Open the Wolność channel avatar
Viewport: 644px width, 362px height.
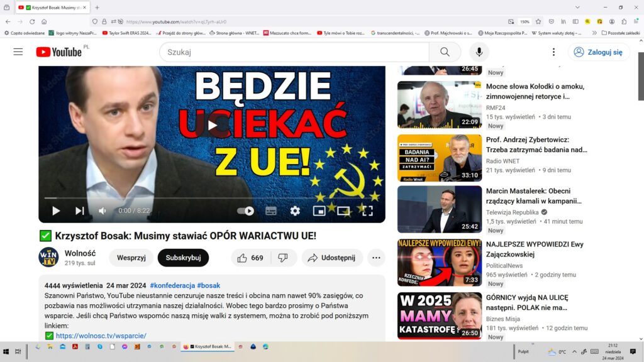48,257
